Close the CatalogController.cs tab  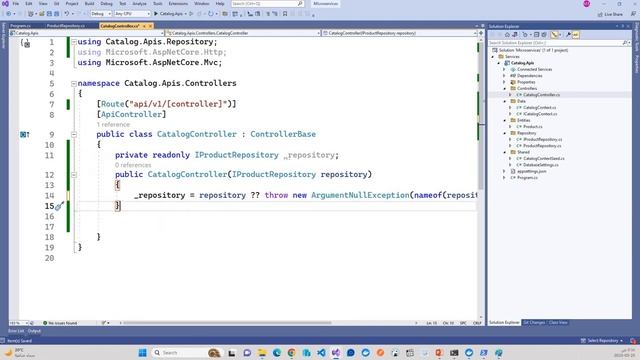click(x=150, y=26)
